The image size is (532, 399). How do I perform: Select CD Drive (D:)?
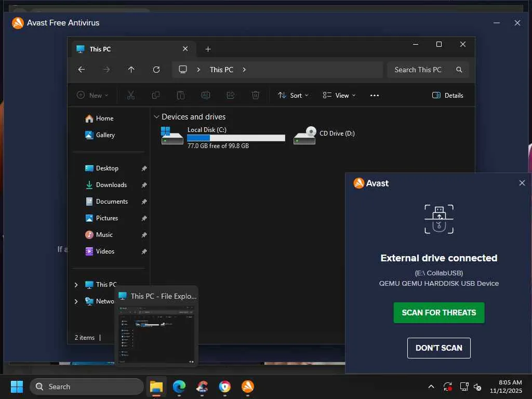pyautogui.click(x=324, y=135)
